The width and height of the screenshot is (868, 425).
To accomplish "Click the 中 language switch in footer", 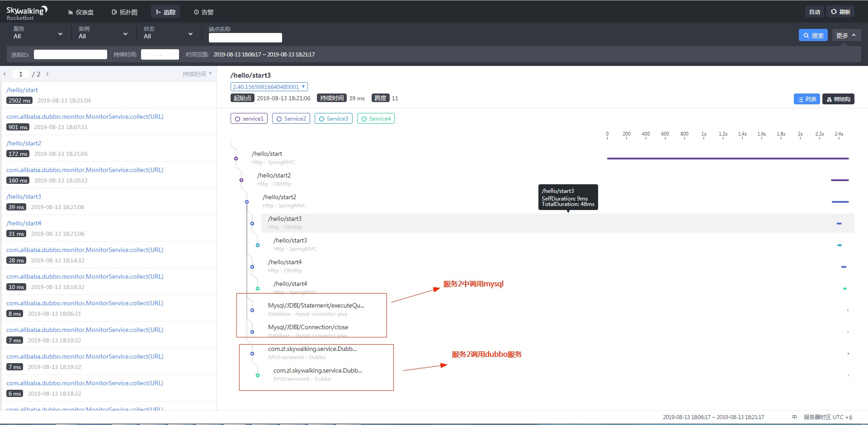I will point(794,417).
